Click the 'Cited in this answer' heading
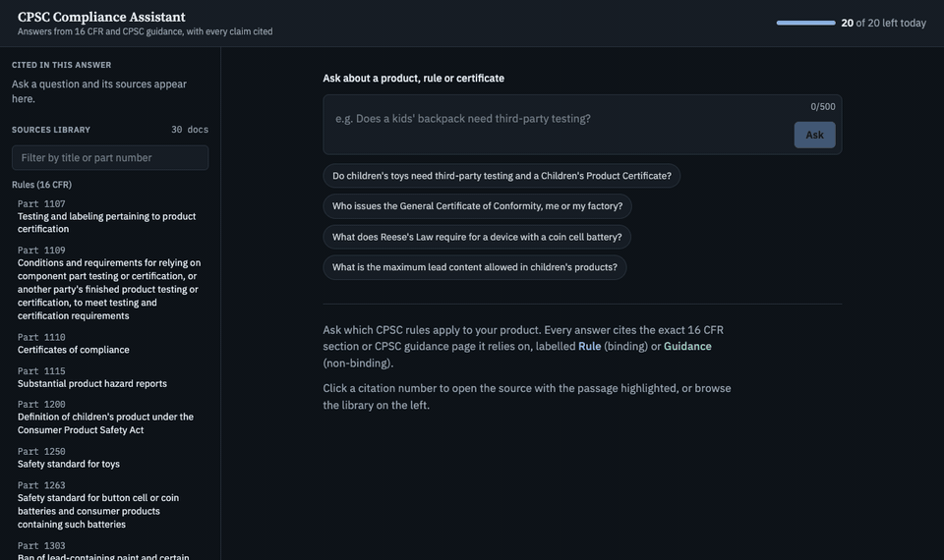This screenshot has width=944, height=560. (x=61, y=65)
